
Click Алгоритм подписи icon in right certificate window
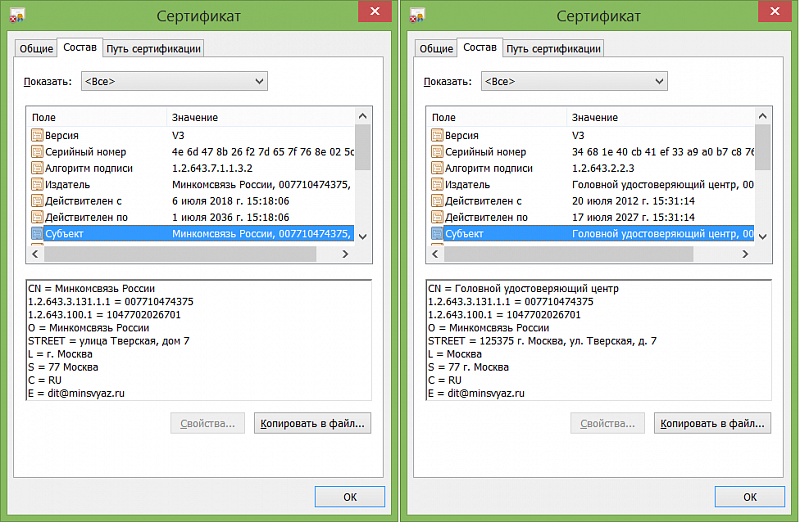[437, 168]
